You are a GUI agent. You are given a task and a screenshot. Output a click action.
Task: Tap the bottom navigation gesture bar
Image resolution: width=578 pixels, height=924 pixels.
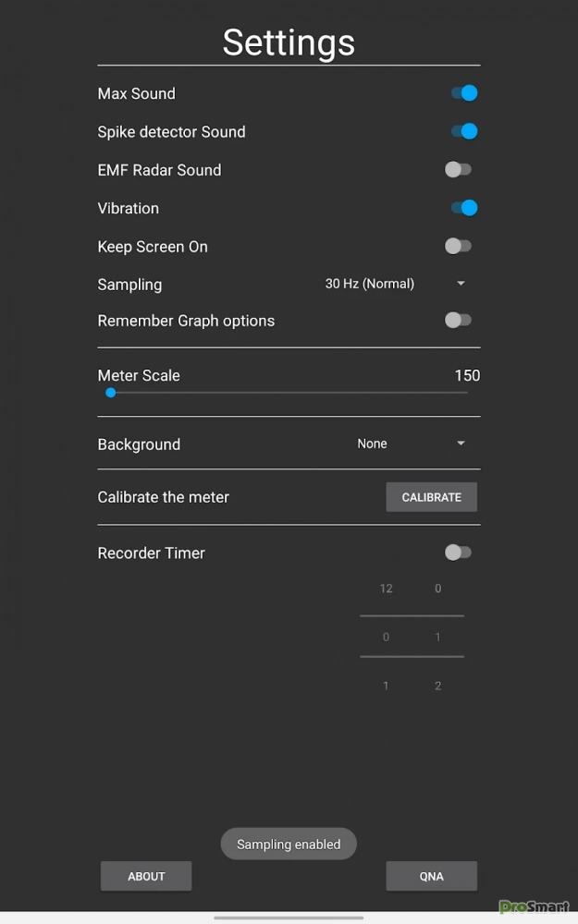click(x=289, y=918)
